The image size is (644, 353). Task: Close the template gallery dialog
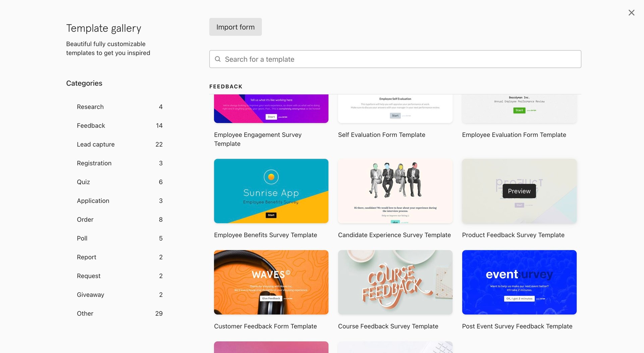click(x=631, y=13)
